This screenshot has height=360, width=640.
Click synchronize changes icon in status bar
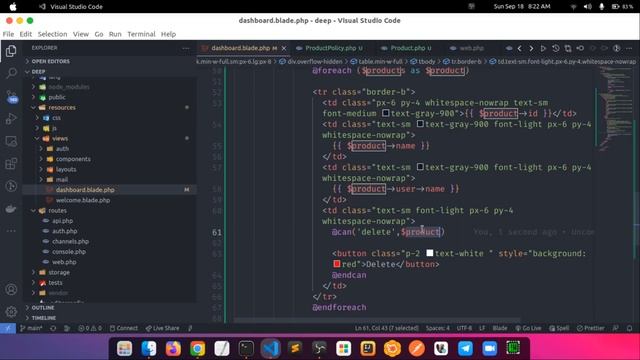(53, 328)
